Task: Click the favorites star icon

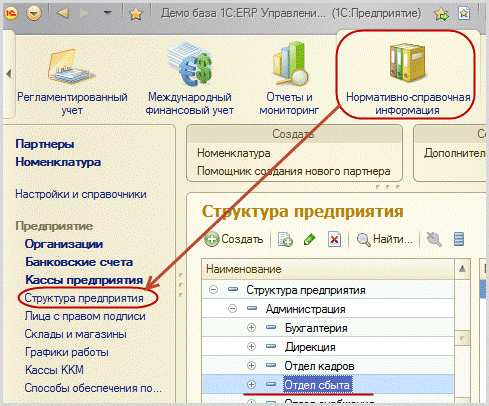Action: tap(135, 14)
